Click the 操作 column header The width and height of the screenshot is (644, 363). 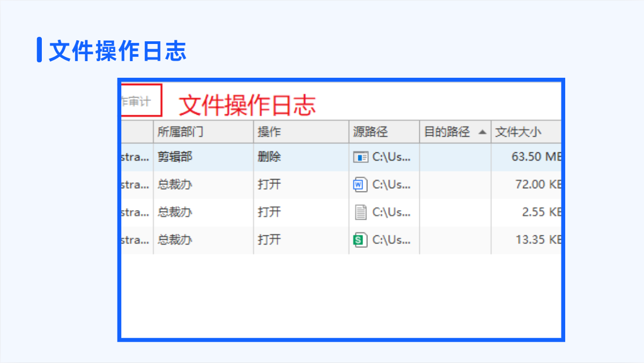click(x=269, y=132)
